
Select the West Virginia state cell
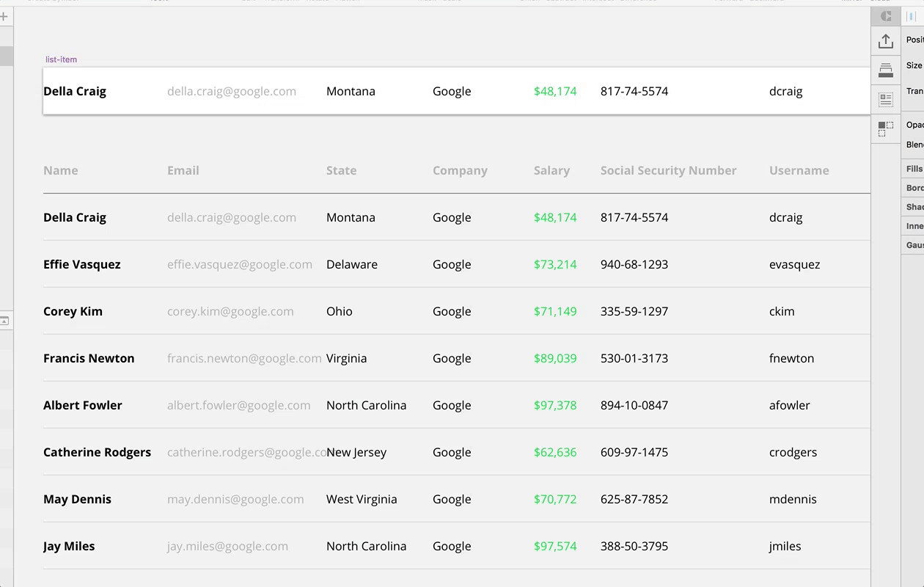point(362,500)
